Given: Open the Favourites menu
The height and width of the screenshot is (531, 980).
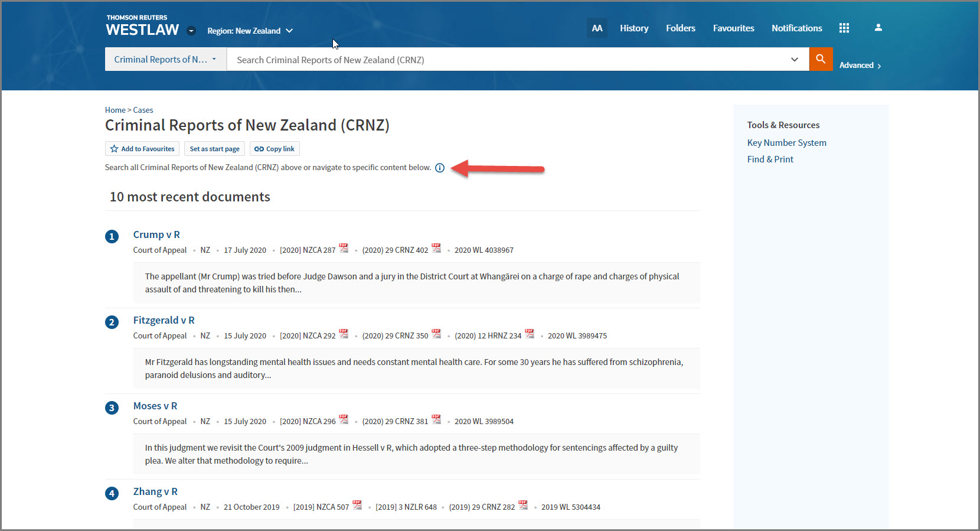Looking at the screenshot, I should point(734,28).
